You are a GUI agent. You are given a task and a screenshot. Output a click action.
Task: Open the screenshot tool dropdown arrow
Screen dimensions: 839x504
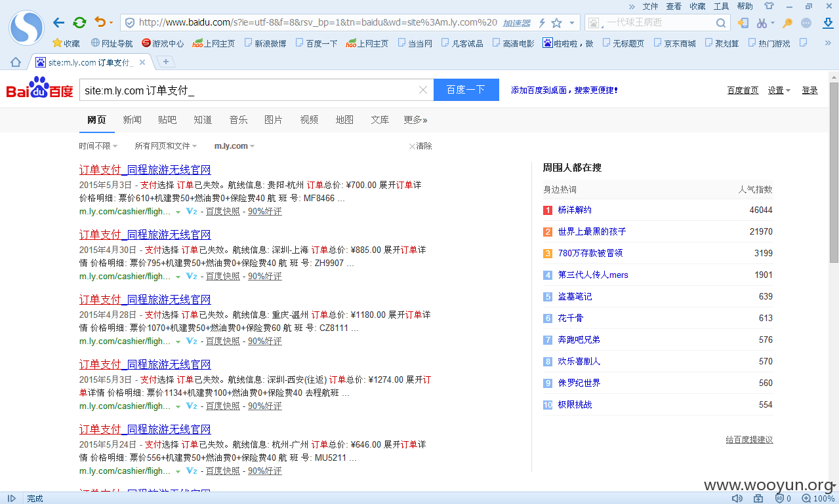[x=772, y=23]
